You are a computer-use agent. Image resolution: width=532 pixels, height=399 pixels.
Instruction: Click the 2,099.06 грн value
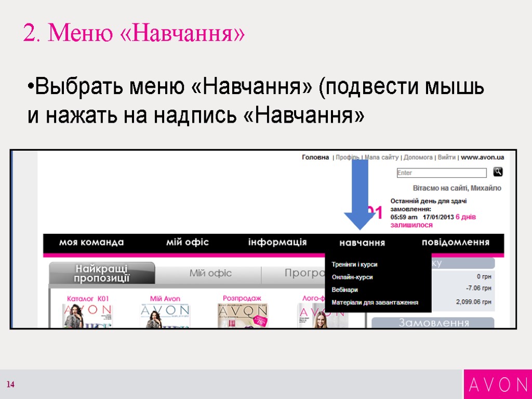coord(473,302)
